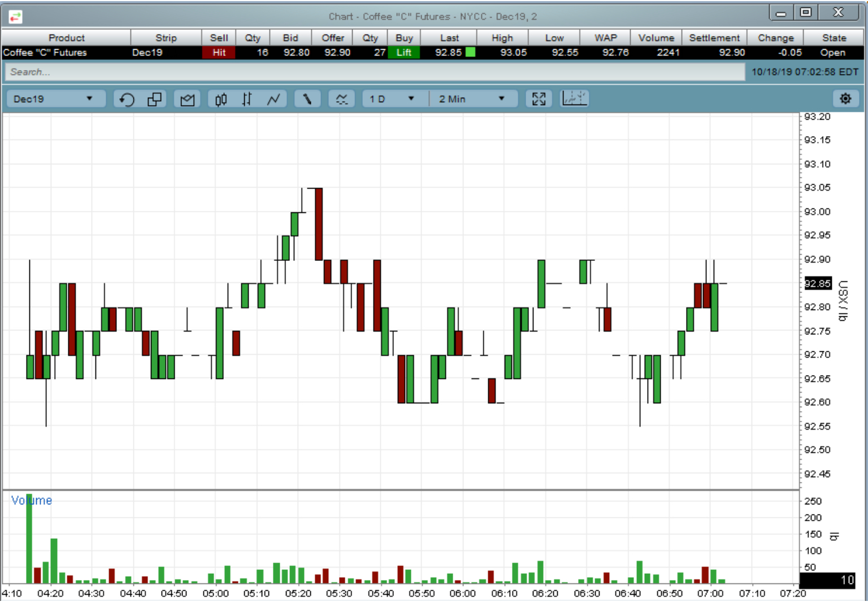Click the green Lift buy button

coord(403,53)
